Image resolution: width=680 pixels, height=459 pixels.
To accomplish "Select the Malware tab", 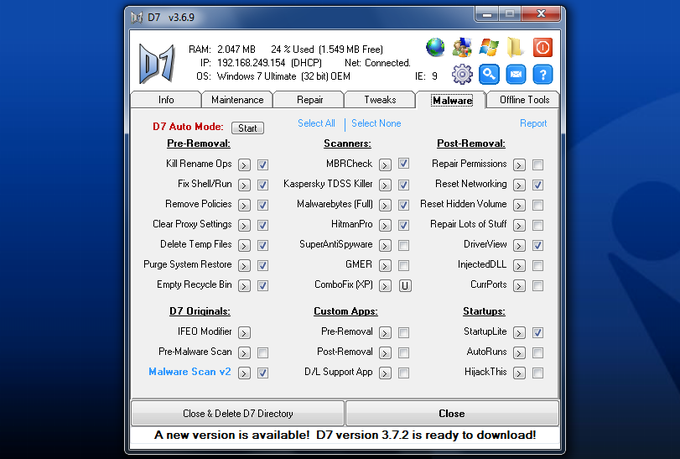I will (451, 100).
